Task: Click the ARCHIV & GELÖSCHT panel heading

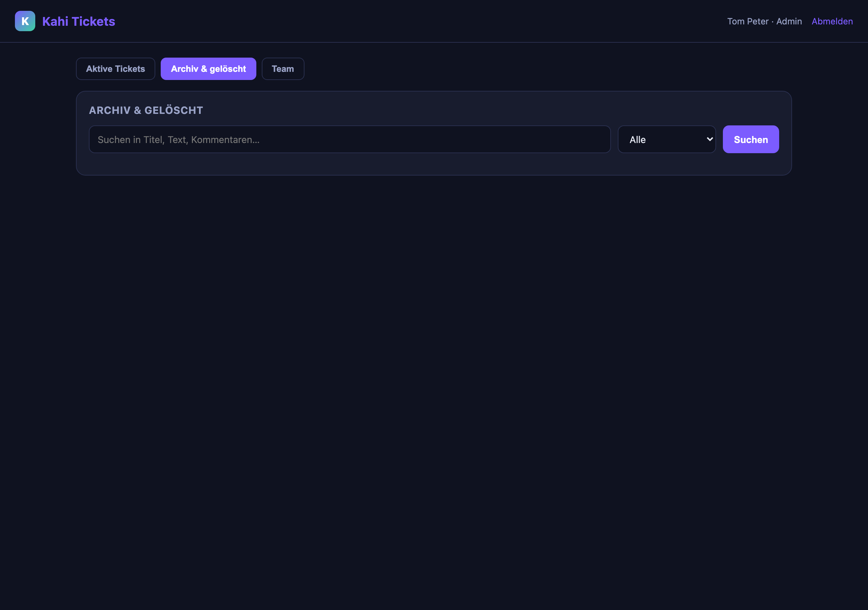Action: click(146, 110)
